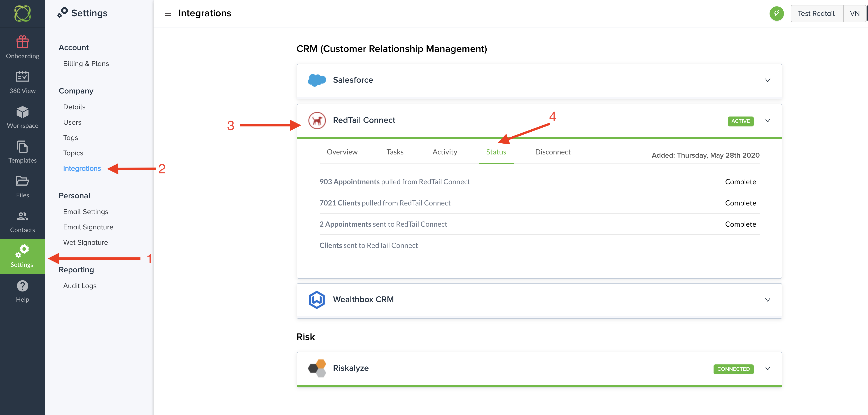The width and height of the screenshot is (868, 415).
Task: Click the CONNECTED badge on Riskalyze
Action: tap(734, 369)
